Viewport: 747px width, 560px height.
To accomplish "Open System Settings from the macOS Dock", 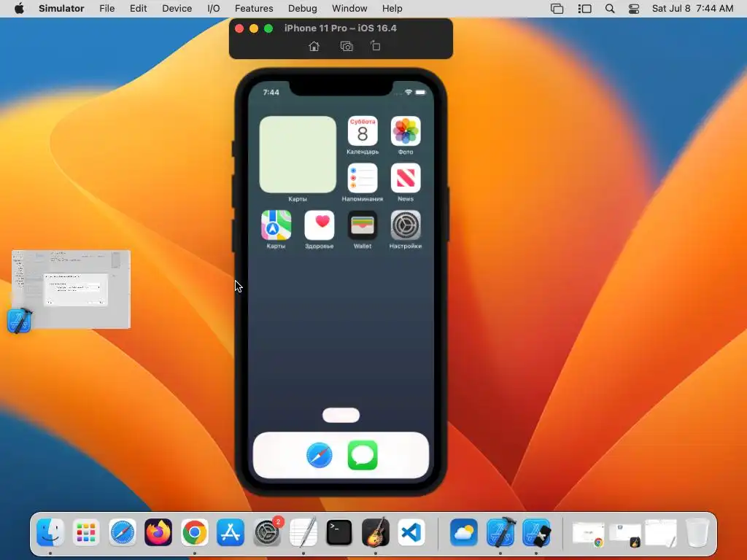I will [267, 532].
